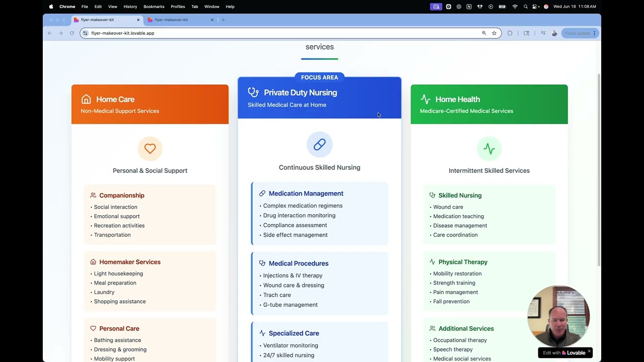Go back with the browser back arrow

[x=49, y=33]
